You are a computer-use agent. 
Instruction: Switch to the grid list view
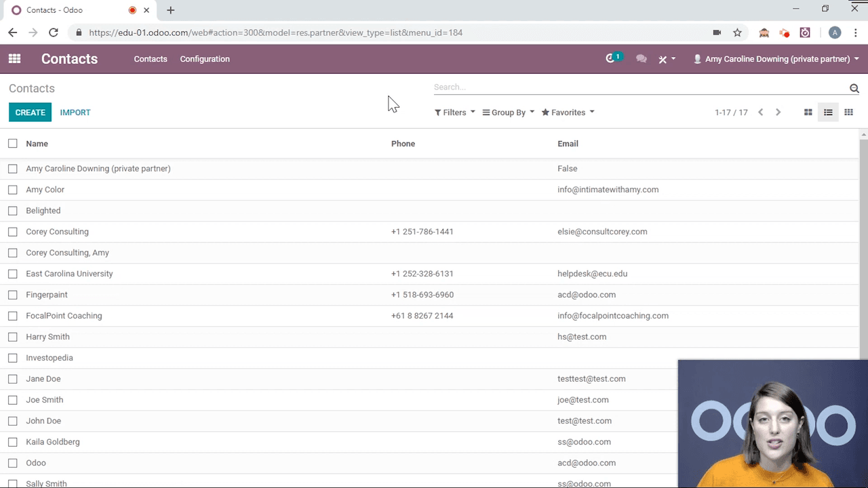point(848,112)
